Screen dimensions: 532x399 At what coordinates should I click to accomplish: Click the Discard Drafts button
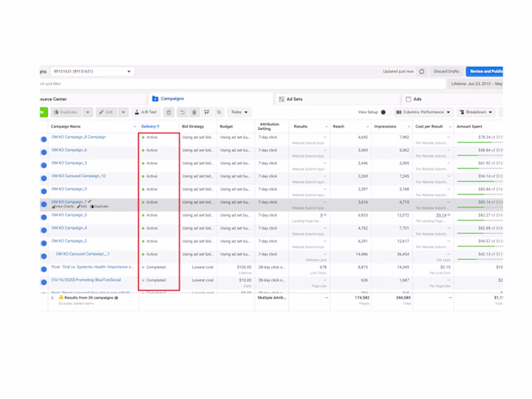point(446,71)
